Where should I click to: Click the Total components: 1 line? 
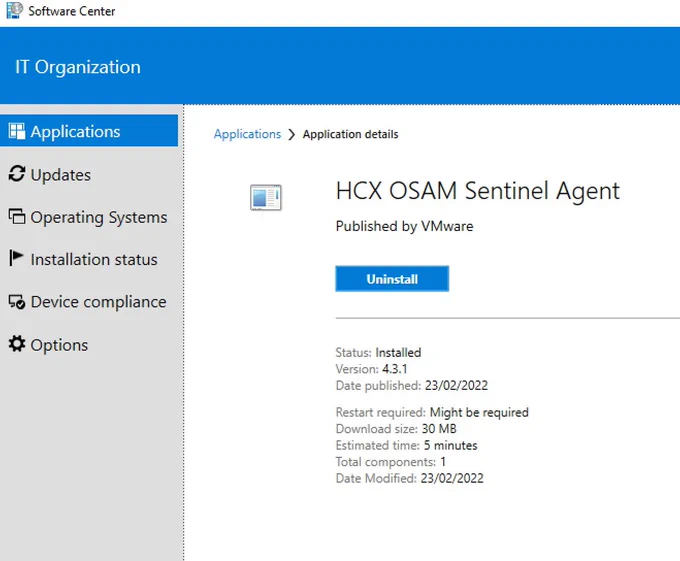tap(391, 462)
